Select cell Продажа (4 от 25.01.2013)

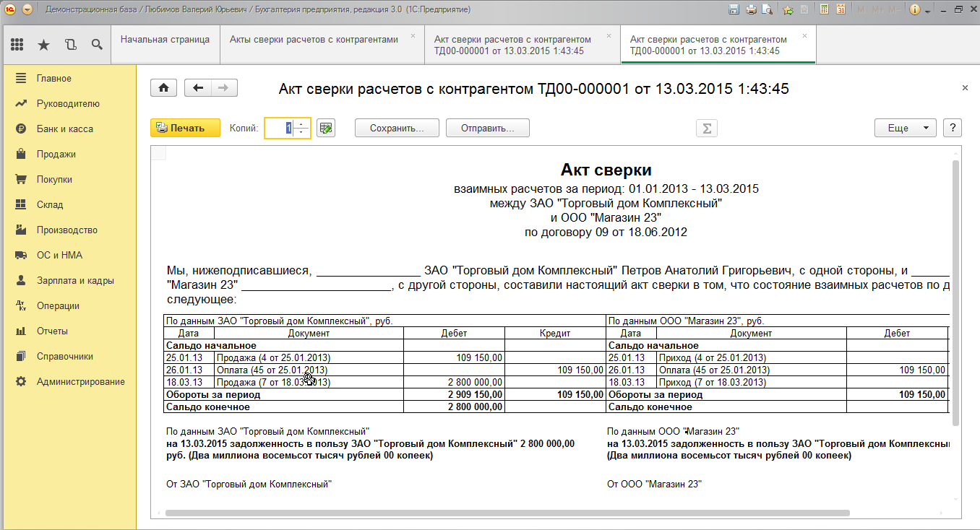[x=309, y=357]
